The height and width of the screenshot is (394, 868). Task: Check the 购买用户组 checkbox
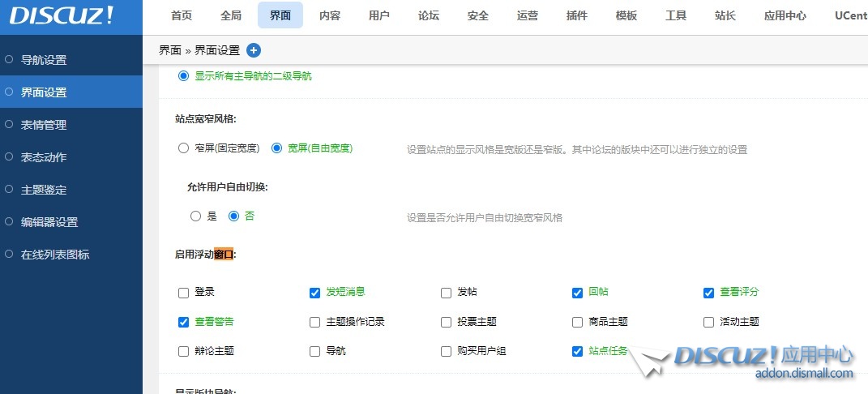(446, 352)
